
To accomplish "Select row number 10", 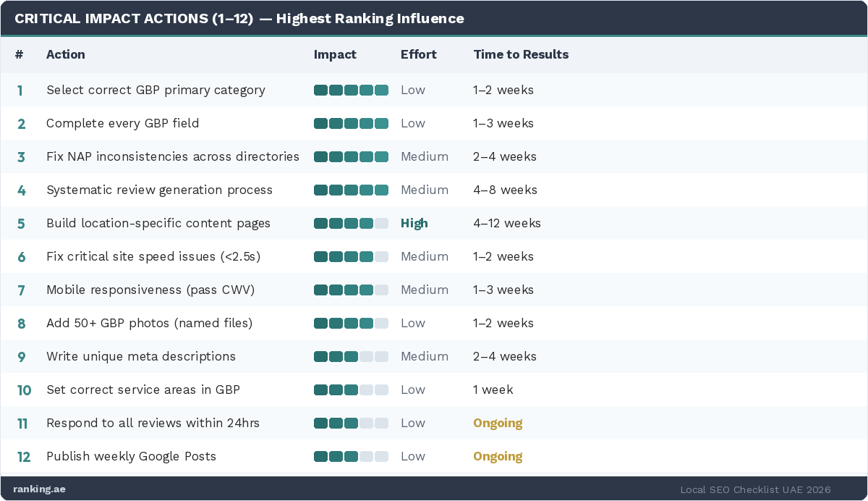I will (24, 390).
